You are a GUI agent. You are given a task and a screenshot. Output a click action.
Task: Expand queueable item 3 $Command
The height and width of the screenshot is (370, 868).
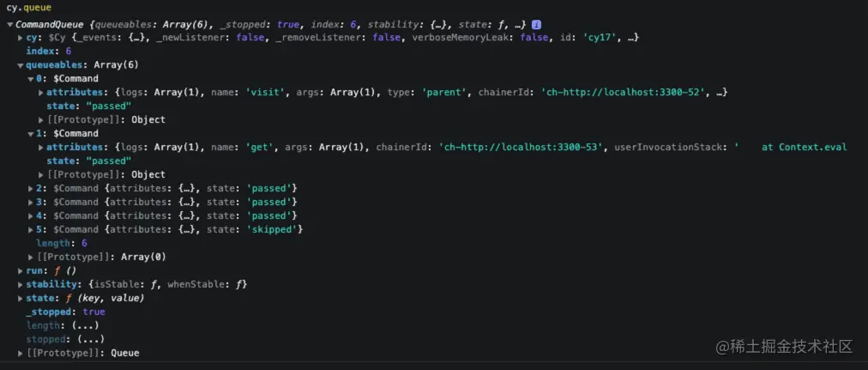point(31,203)
